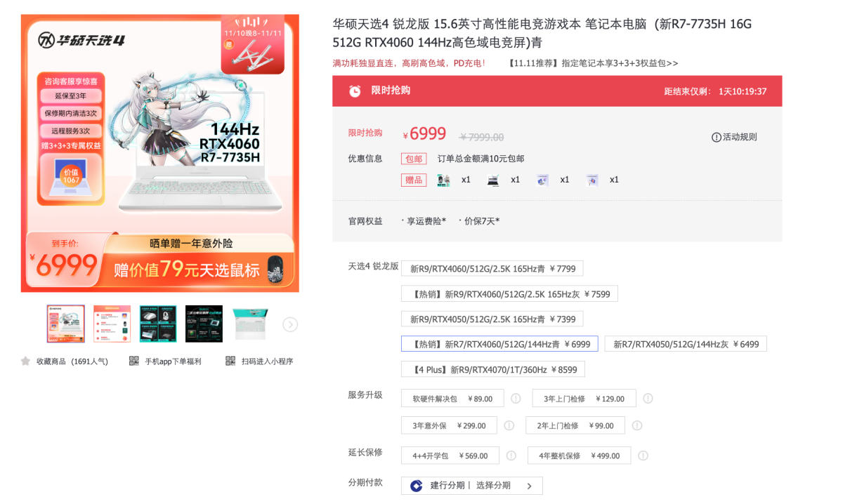Screen dimensions: 843x504
Task: Open the QR icon beside 扫码进入小程序
Action: tap(230, 361)
